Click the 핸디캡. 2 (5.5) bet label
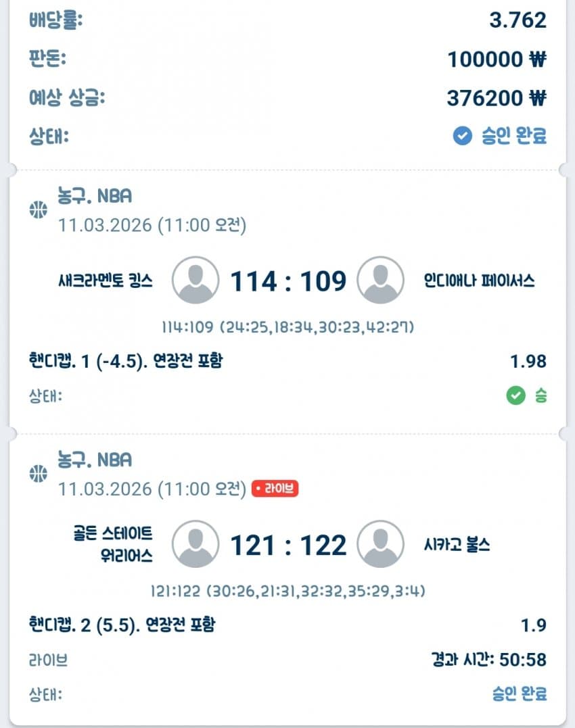575x728 pixels. click(x=122, y=625)
